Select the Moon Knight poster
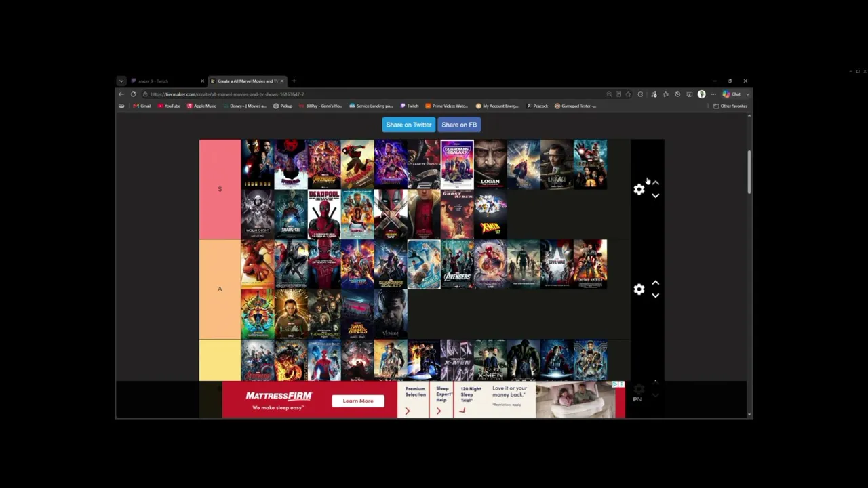The image size is (868, 488). click(258, 214)
